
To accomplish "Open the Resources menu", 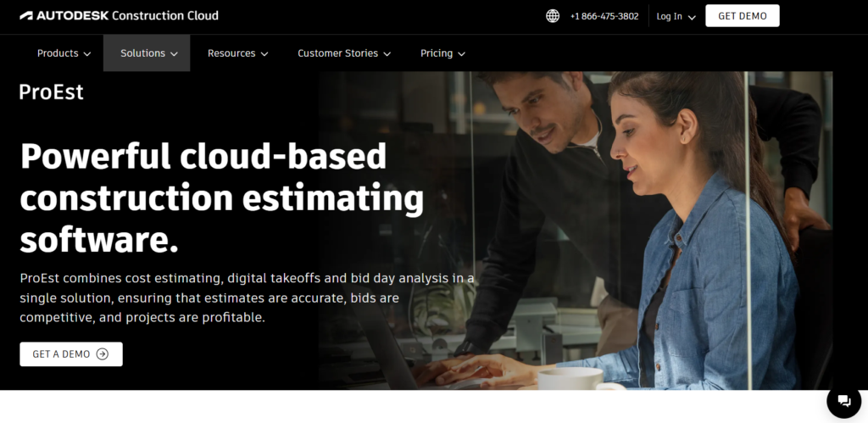I will click(x=237, y=53).
